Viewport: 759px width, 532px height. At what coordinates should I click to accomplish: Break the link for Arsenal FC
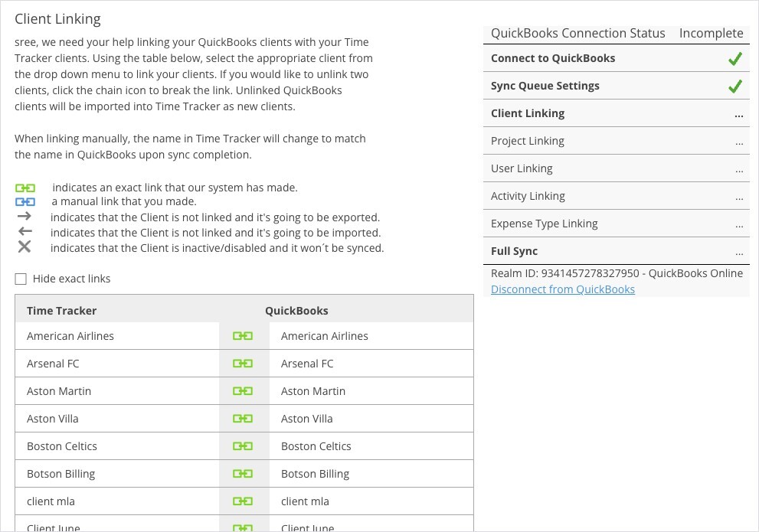pos(243,363)
